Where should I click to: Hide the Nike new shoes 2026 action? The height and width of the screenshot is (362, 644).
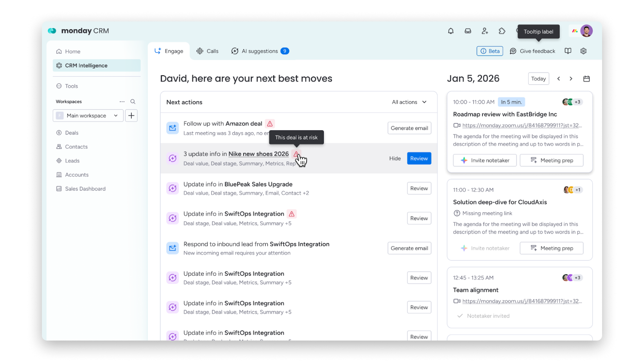point(395,158)
